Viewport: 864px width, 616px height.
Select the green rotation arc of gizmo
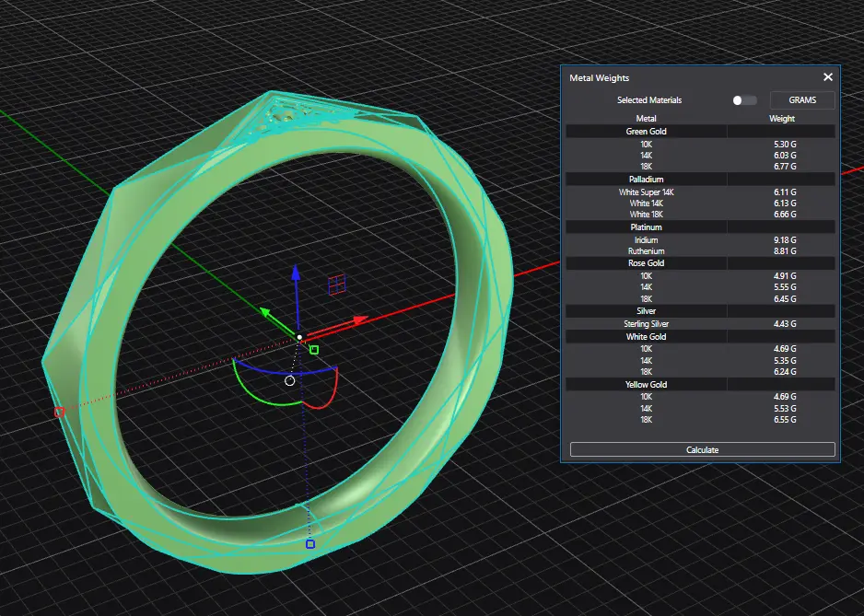[247, 390]
